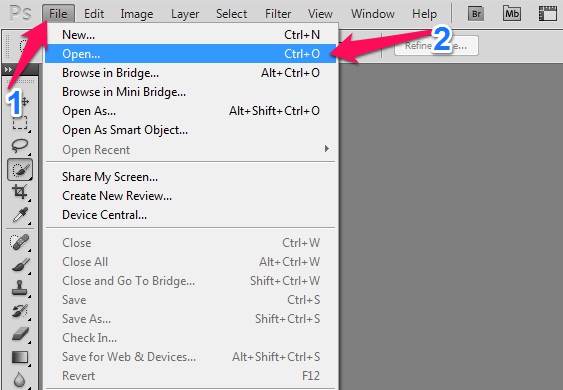The width and height of the screenshot is (563, 390).
Task: Expand the collapsed toolbox double-arrow
Action: click(x=8, y=70)
